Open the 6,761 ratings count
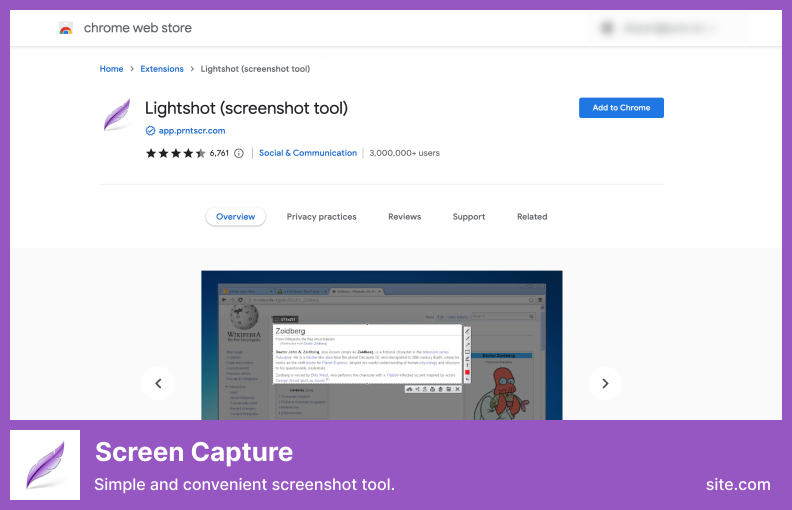The width and height of the screenshot is (792, 510). (219, 153)
